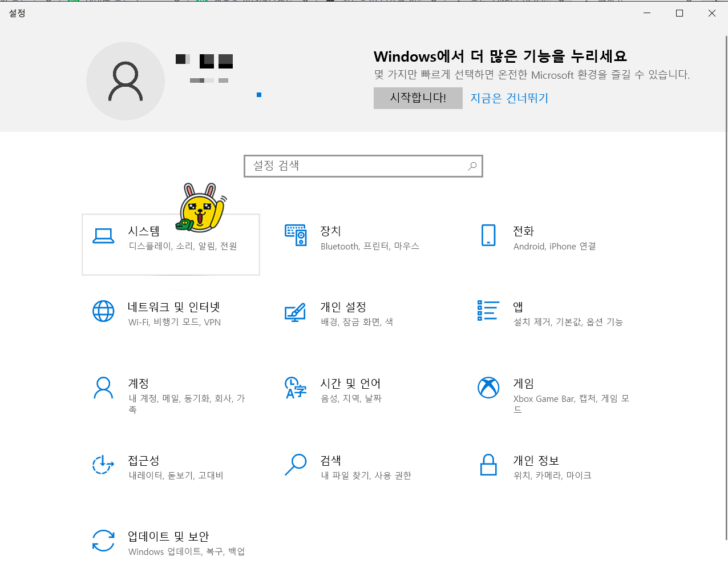
Task: Click '설치 제거, 기본값, 옵션 기능' description
Action: pos(568,322)
